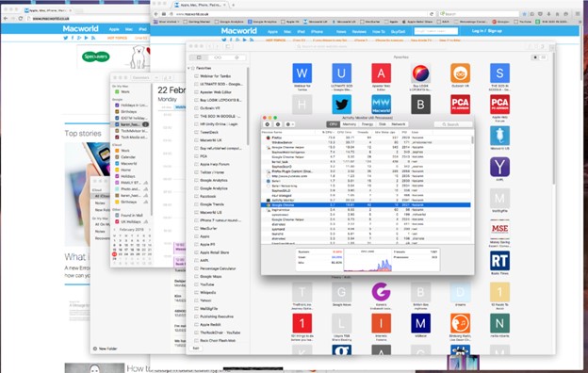Switch to the Network tab

point(399,124)
